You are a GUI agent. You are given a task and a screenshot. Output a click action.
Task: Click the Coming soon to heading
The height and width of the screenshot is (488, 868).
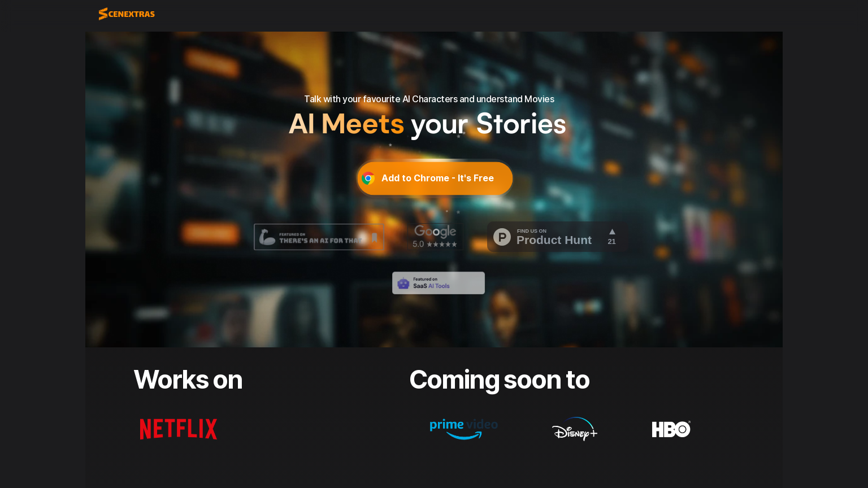pos(499,380)
